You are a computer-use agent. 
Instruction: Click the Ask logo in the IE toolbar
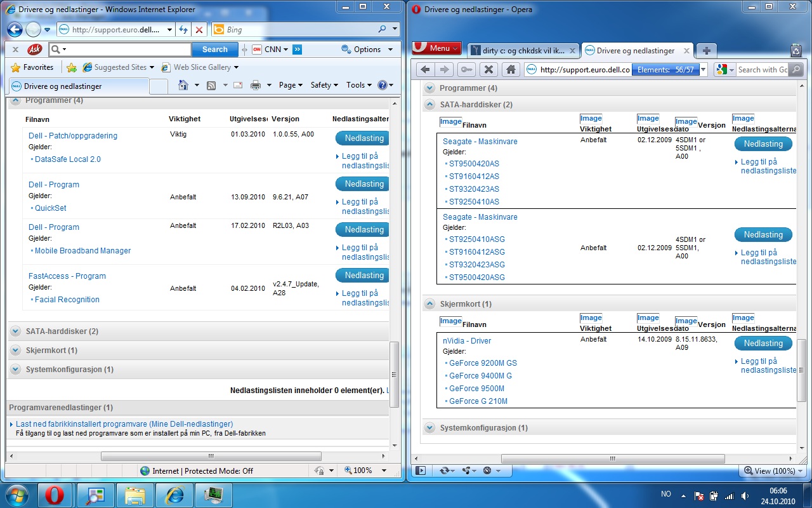pos(35,50)
